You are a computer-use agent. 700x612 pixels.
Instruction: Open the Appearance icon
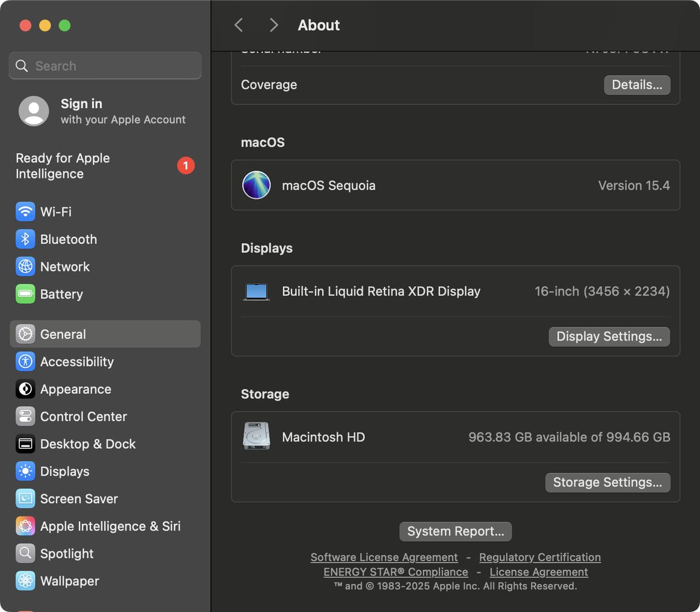tap(25, 389)
